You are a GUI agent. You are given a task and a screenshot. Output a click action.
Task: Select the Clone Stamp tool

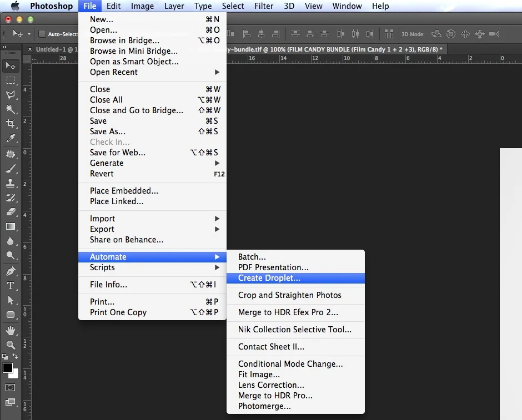coord(11,183)
